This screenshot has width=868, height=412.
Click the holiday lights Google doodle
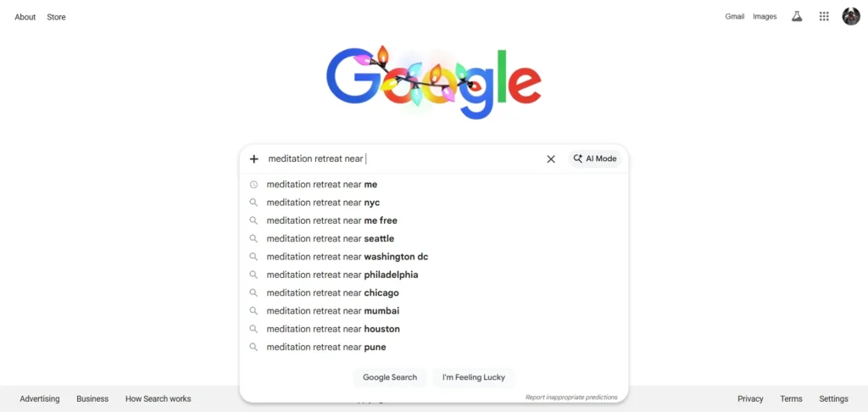click(x=433, y=82)
